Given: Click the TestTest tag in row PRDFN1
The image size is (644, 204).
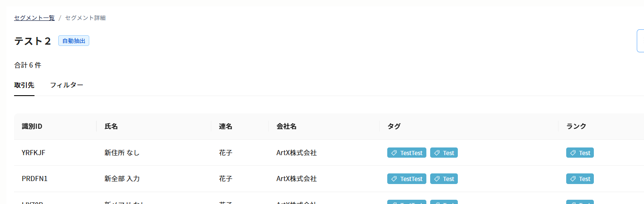Looking at the screenshot, I should tap(407, 179).
